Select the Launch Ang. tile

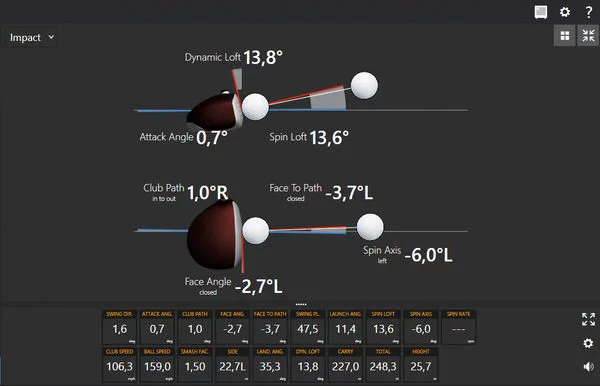click(346, 327)
